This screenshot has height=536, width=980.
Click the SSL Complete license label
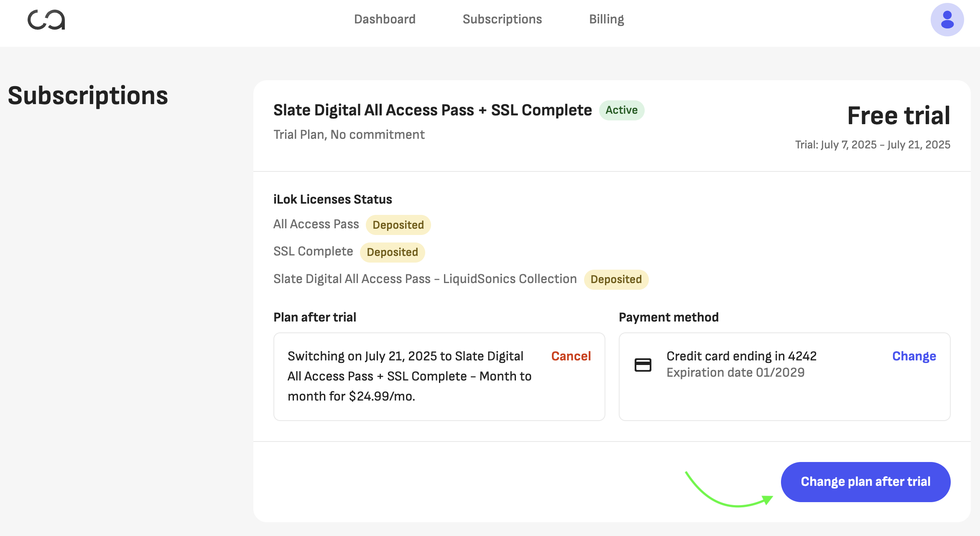pos(313,252)
